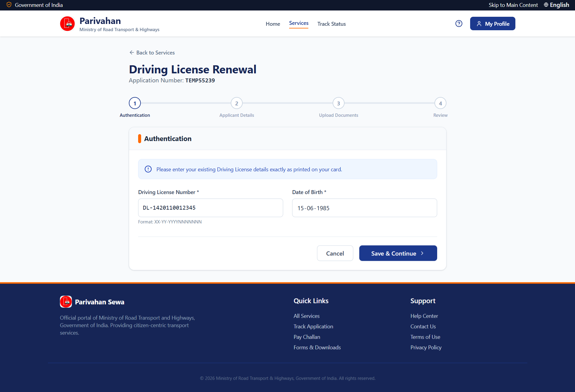The height and width of the screenshot is (392, 575).
Task: Click application number TEMP55239
Action: point(200,80)
